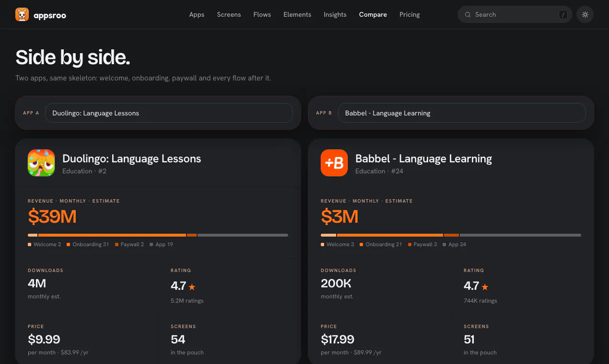The width and height of the screenshot is (609, 364).
Task: Click the 4M downloads value
Action: click(37, 283)
